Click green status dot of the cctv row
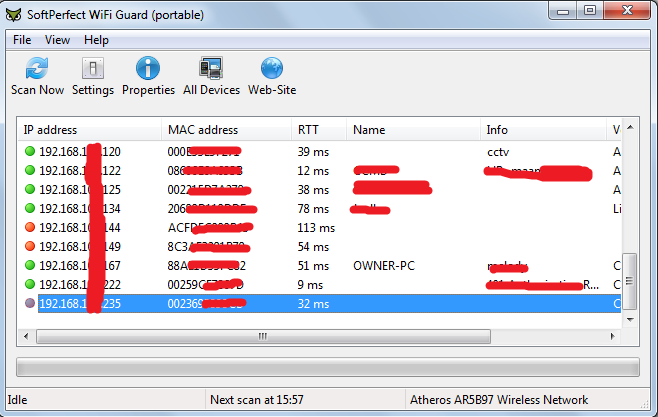 30,151
